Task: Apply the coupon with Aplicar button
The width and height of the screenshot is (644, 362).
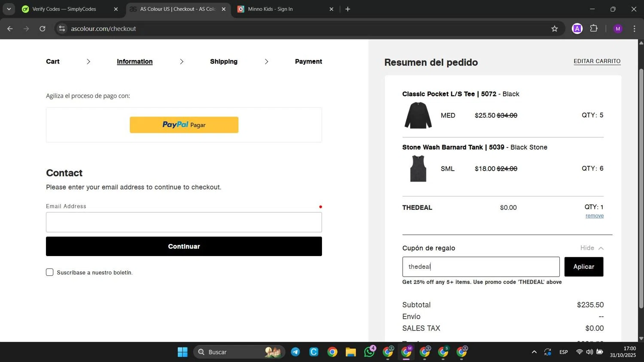Action: click(584, 267)
